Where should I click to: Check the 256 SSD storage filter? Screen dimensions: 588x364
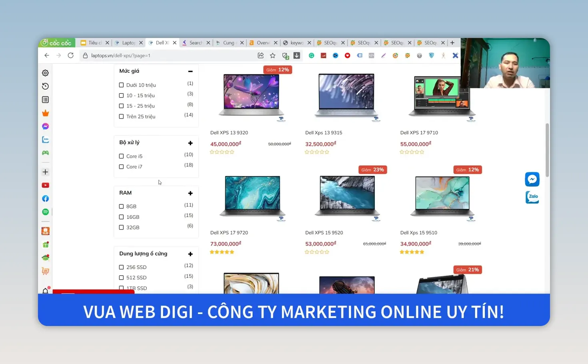point(121,267)
